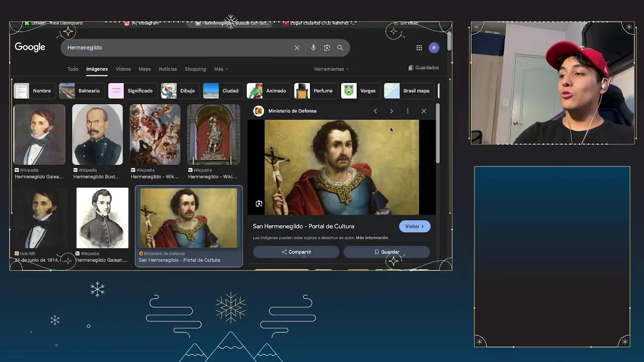Click the browser page vertical scrollbar
The image size is (644, 362).
tap(449, 40)
